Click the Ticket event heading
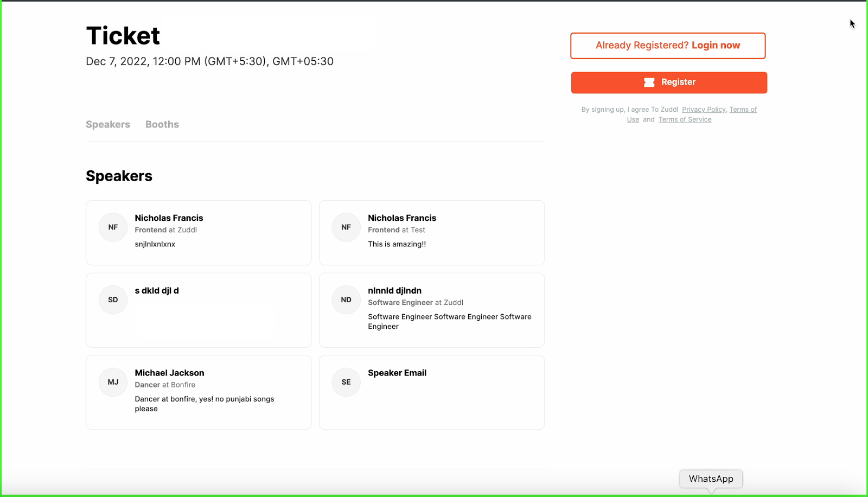The height and width of the screenshot is (497, 868). tap(123, 35)
